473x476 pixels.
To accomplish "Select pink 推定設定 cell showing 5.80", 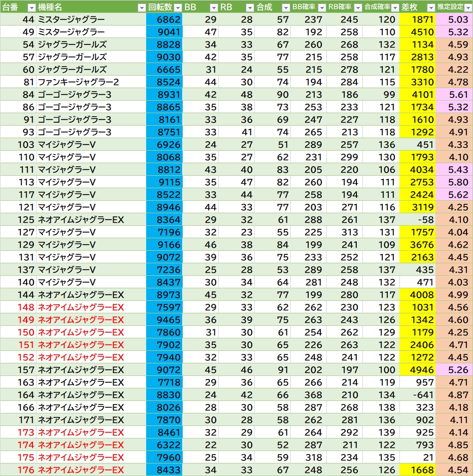I will pyautogui.click(x=454, y=182).
